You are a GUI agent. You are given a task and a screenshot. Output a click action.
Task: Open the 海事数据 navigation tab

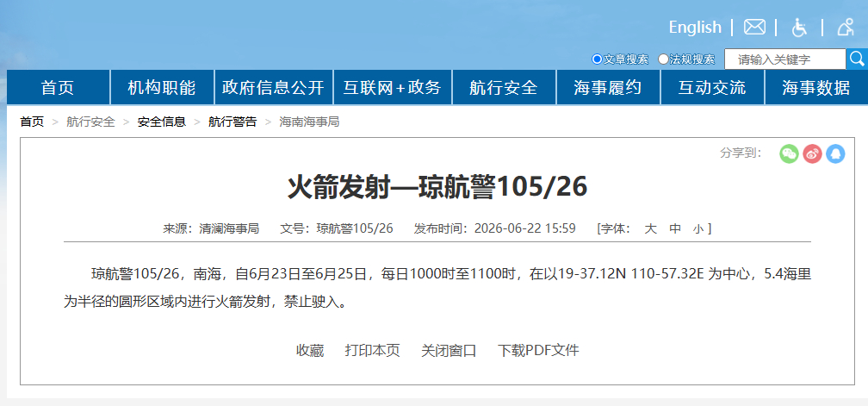816,87
